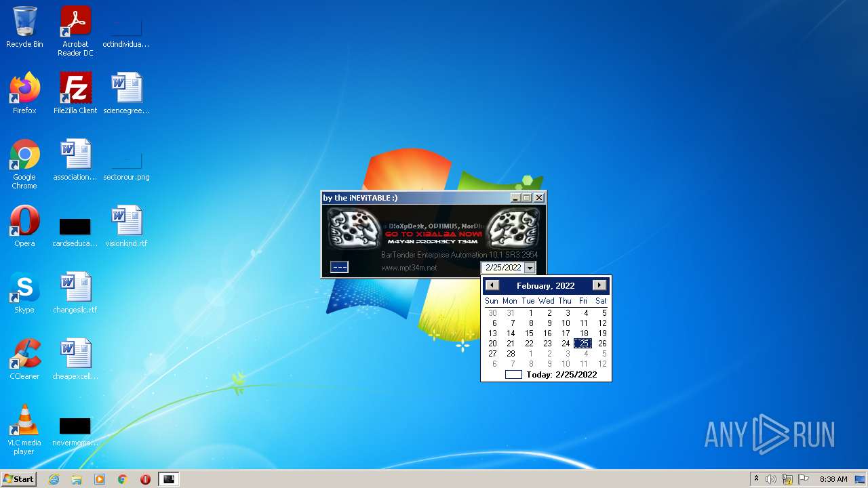Select the changesllc.rtf document
The height and width of the screenshot is (488, 868).
(75, 293)
